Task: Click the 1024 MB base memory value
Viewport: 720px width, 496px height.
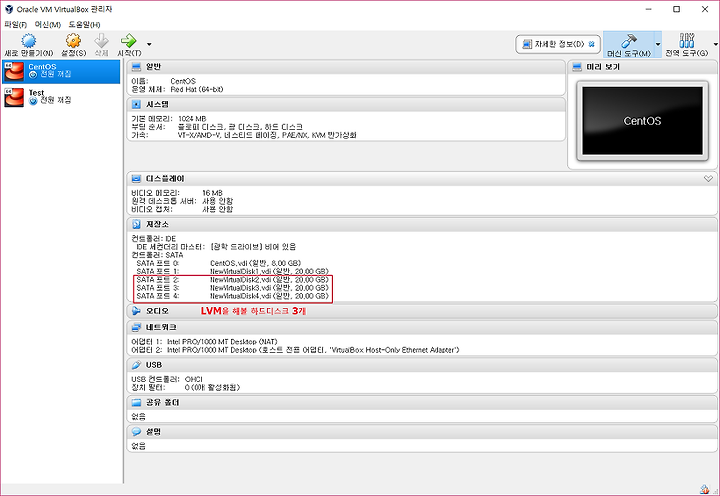Action: pyautogui.click(x=192, y=119)
